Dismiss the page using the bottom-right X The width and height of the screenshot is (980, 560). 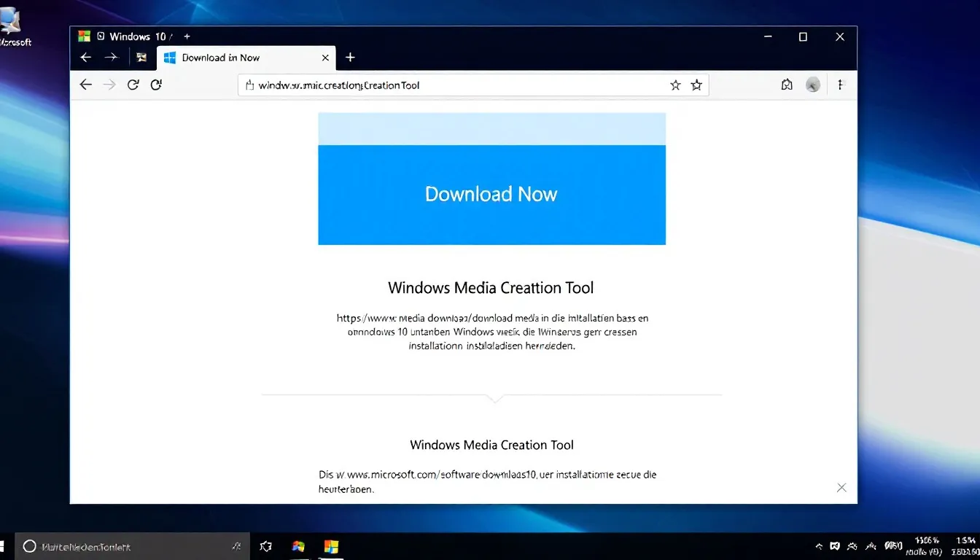[x=841, y=488]
